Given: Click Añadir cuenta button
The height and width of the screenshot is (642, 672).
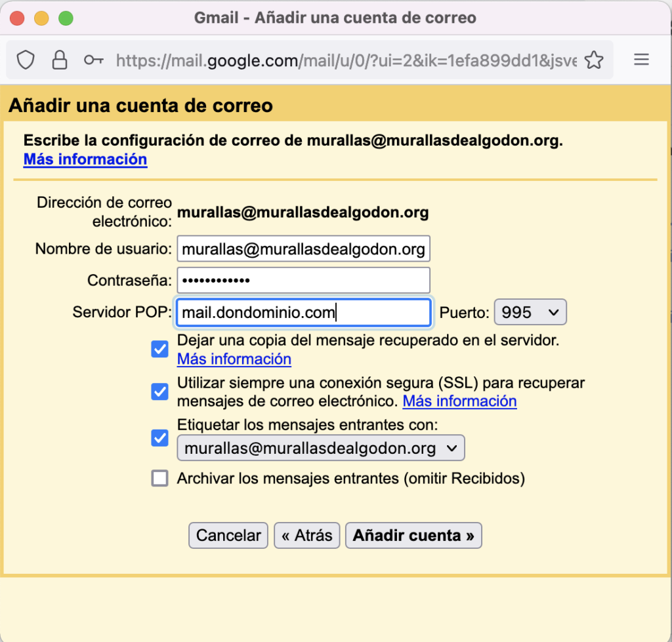Looking at the screenshot, I should tap(413, 535).
